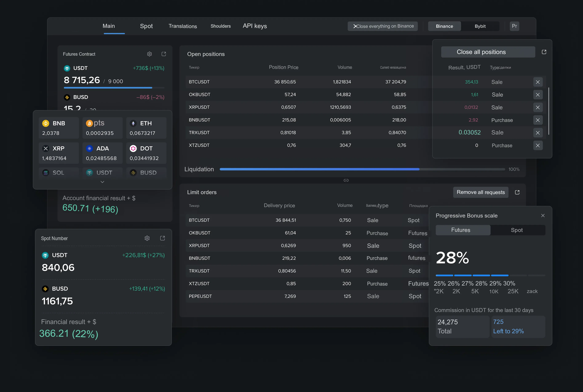Pop out the Close all positions panel
This screenshot has width=583, height=392.
tap(544, 52)
